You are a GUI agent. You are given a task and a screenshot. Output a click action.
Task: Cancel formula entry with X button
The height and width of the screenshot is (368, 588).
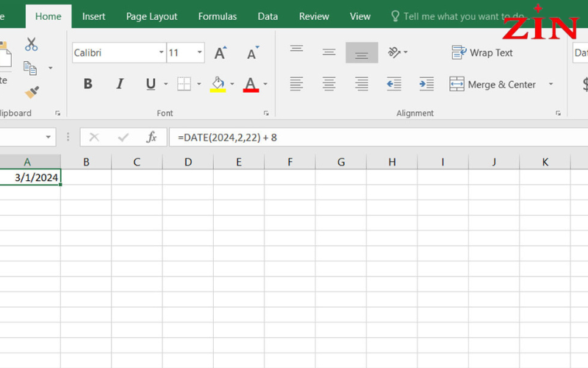[x=94, y=138]
